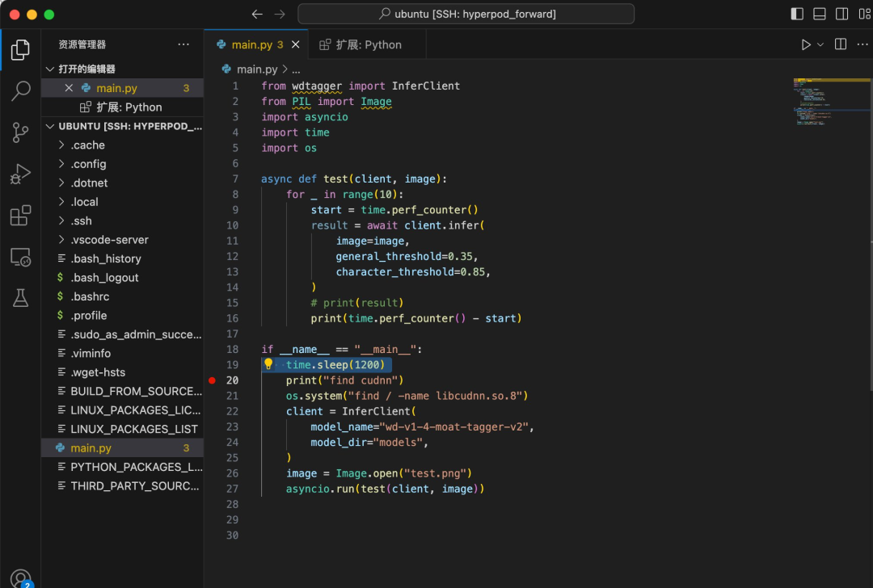
Task: Collapse the 打开的编辑器 section
Action: point(86,69)
